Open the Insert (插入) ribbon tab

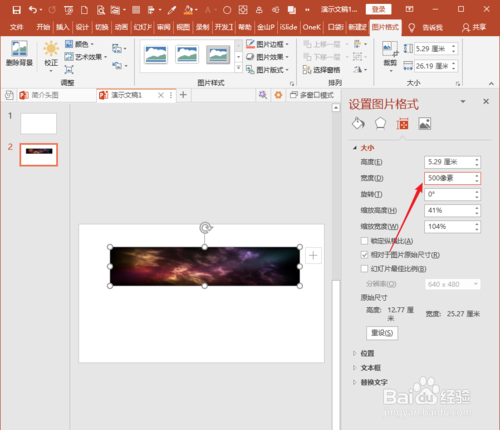coord(63,27)
